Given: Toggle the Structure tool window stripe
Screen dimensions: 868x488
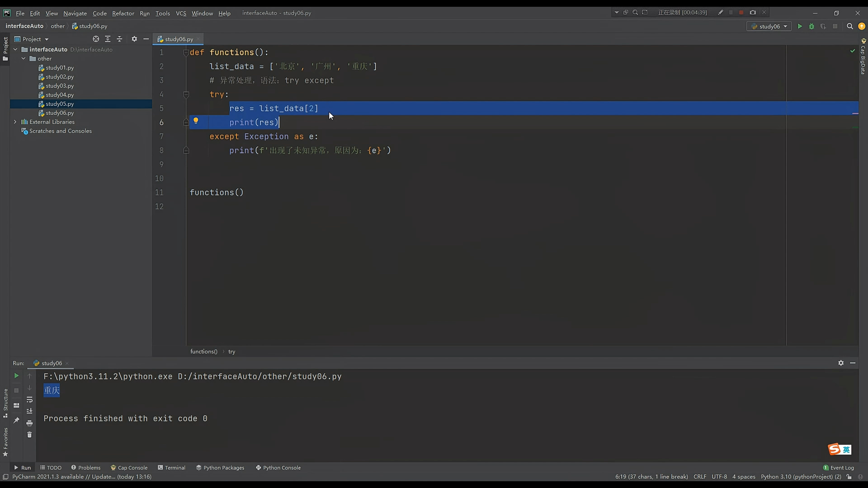Looking at the screenshot, I should 5,403.
